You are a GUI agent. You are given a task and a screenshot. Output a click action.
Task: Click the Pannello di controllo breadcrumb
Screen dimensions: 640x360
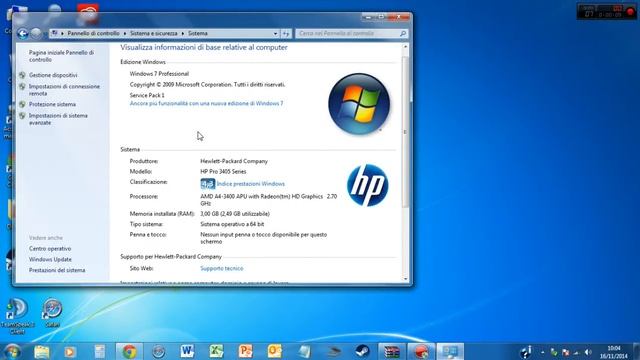coord(93,33)
